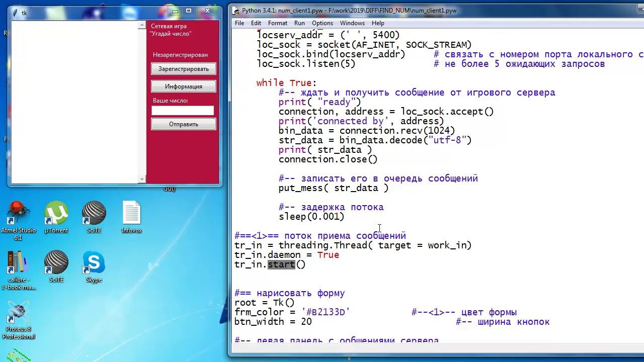Click the connection.close() line
The image size is (644, 362).
pyautogui.click(x=328, y=159)
